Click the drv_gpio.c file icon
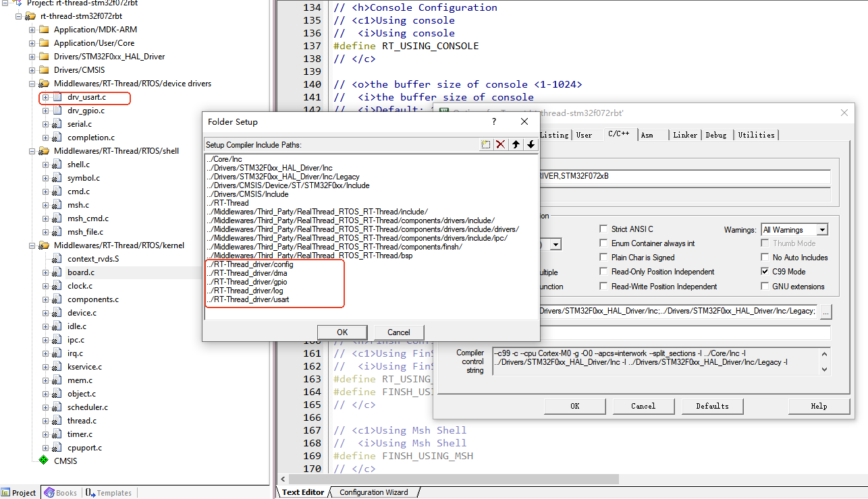The height and width of the screenshot is (499, 868). [57, 111]
